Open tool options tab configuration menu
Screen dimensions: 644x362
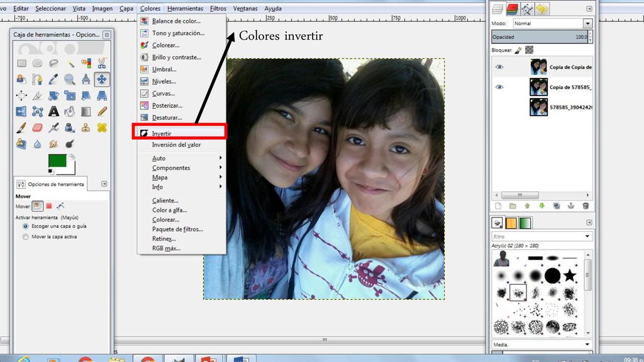(x=104, y=184)
